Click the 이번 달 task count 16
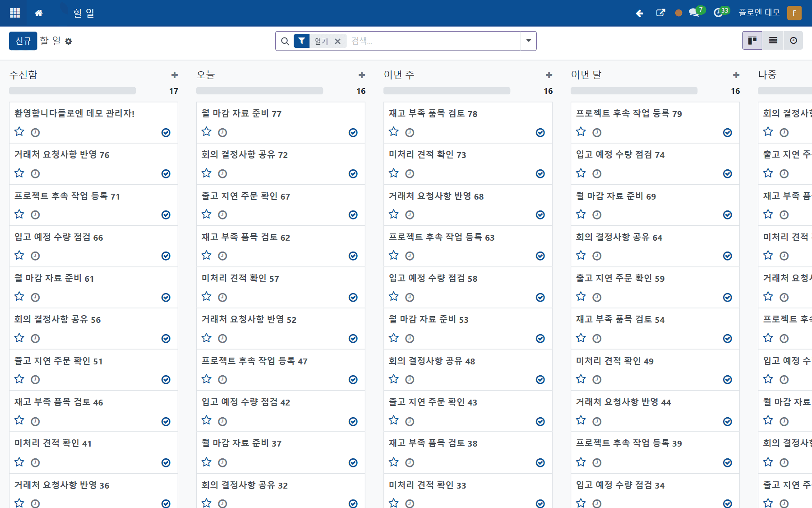This screenshot has height=508, width=812. pyautogui.click(x=735, y=91)
